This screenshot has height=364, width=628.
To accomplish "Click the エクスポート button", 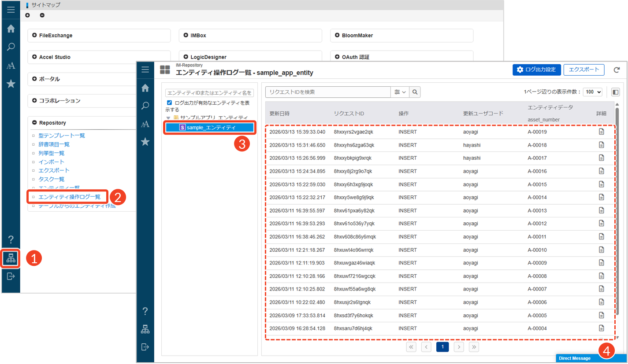I will 584,70.
